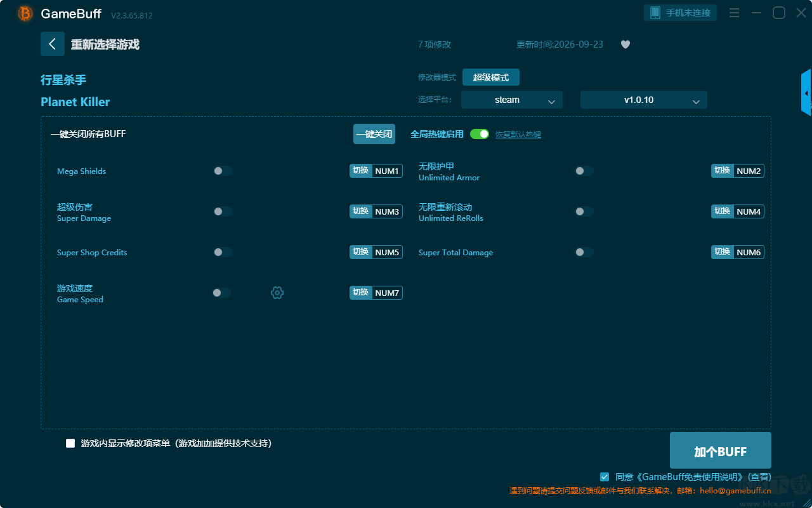The image size is (812, 508).
Task: Click 切换 hotkey for Unlimited ReRolls NUM4
Action: click(x=723, y=211)
